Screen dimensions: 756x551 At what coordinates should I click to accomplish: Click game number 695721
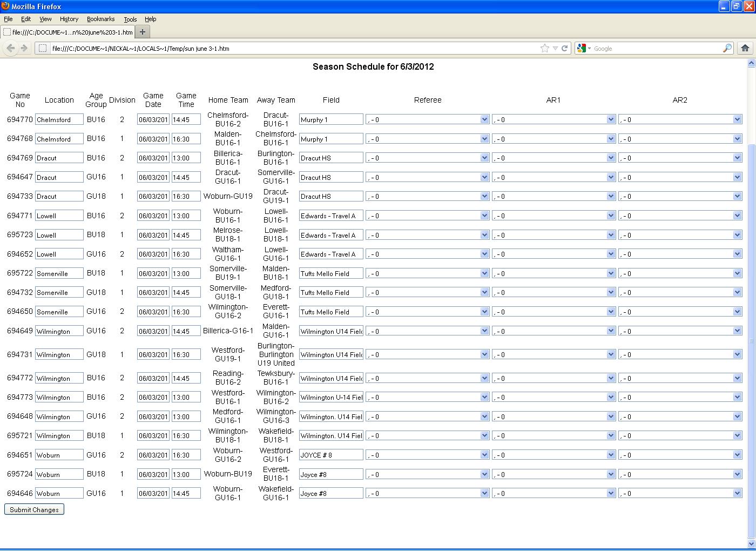pos(20,435)
